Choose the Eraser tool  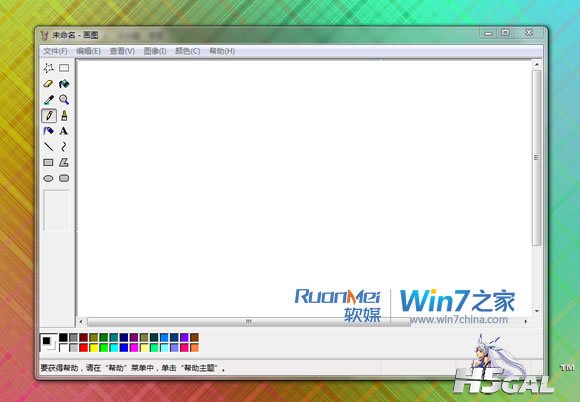[x=48, y=84]
